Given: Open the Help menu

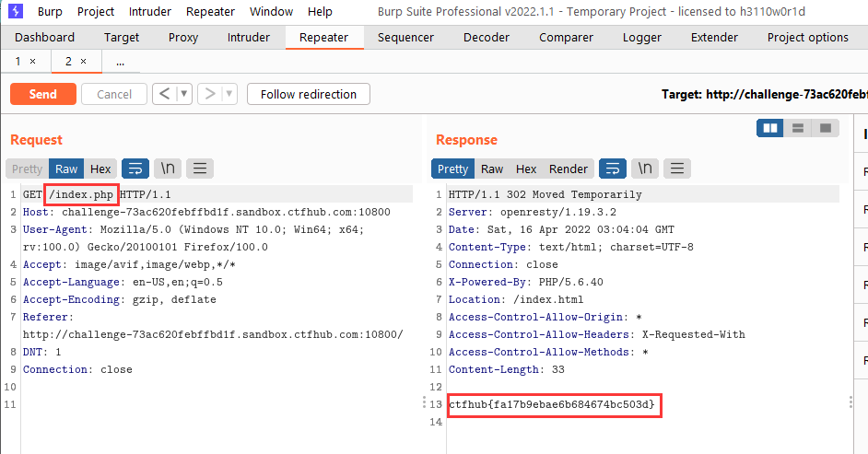Looking at the screenshot, I should pyautogui.click(x=320, y=12).
